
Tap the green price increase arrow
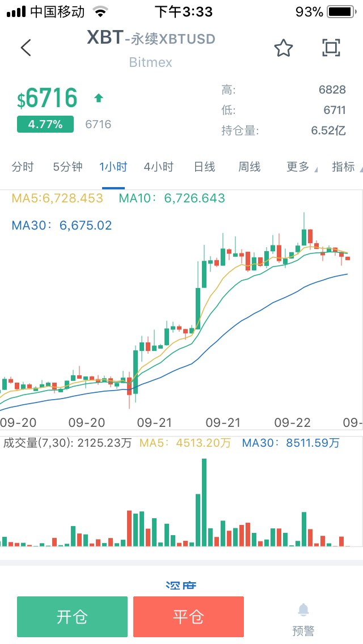[99, 98]
